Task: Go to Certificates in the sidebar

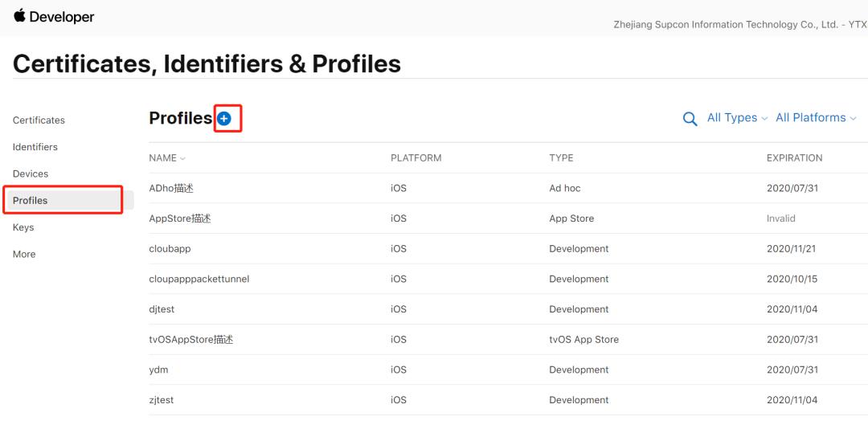Action: (39, 120)
